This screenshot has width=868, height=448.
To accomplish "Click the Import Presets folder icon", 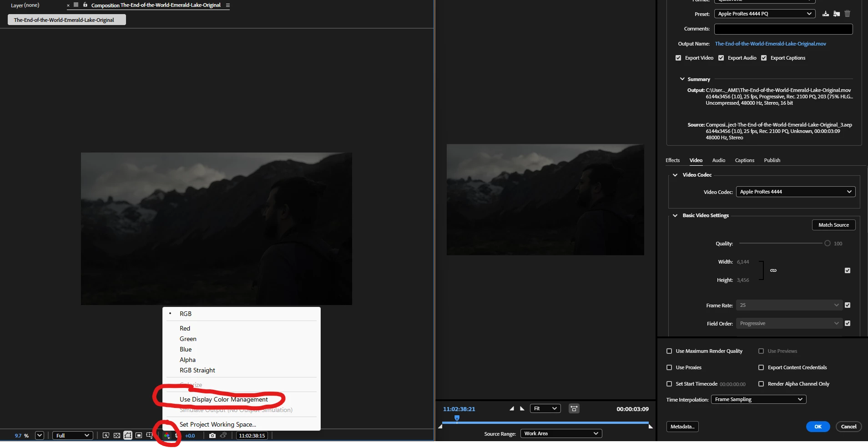I will (x=837, y=14).
